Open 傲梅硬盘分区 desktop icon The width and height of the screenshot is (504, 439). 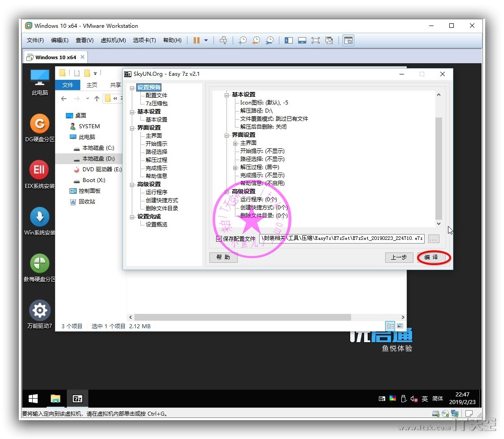39,268
